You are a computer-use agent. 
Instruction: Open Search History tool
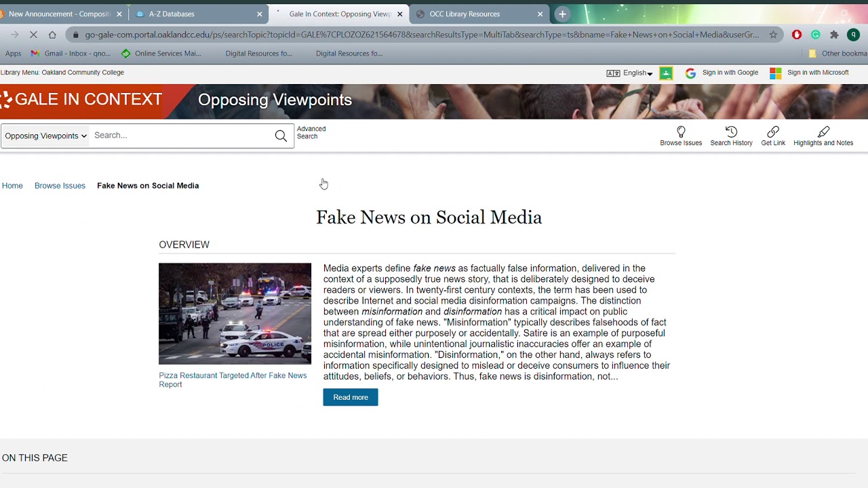point(731,136)
